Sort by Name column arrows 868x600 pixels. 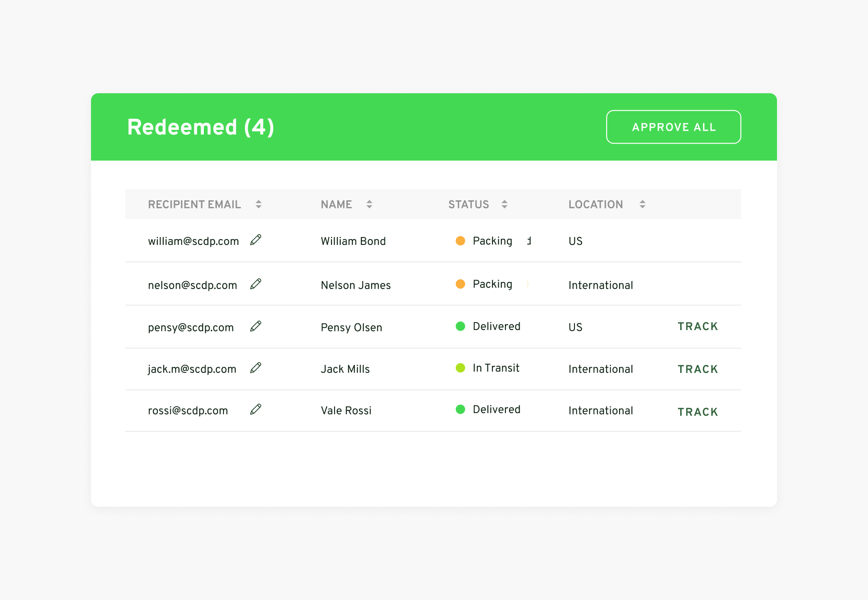[x=369, y=204]
